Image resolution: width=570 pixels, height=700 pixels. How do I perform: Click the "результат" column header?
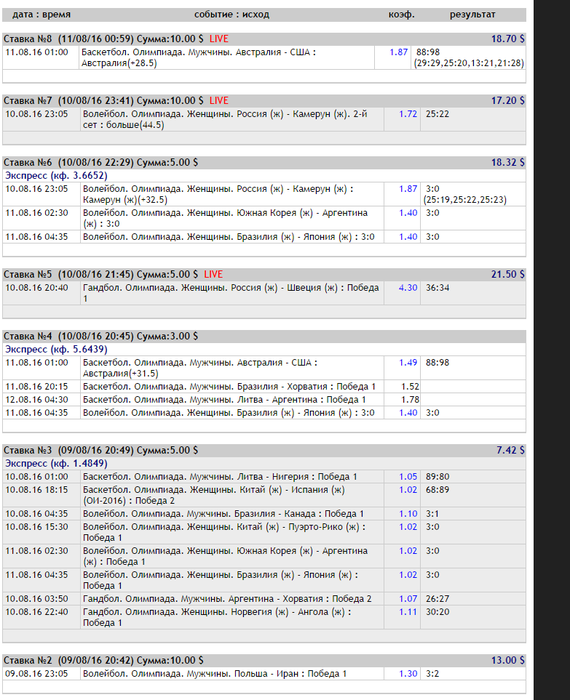tap(472, 14)
